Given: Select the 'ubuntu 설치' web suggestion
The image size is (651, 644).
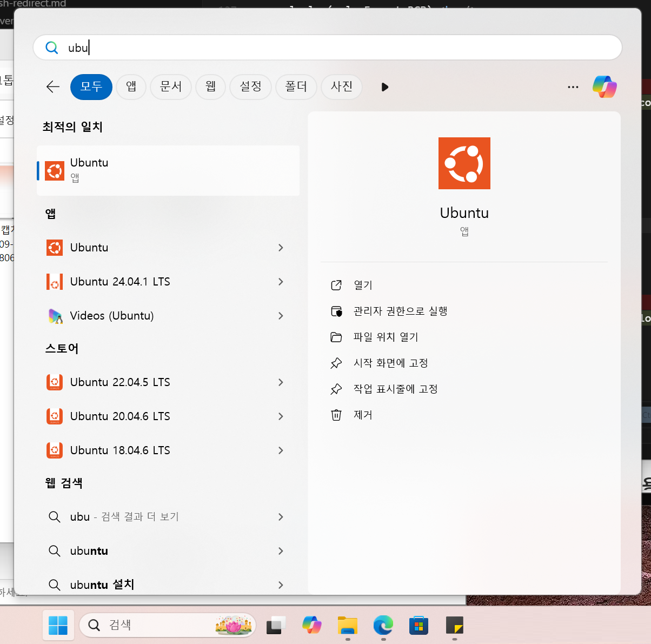Looking at the screenshot, I should tap(168, 585).
